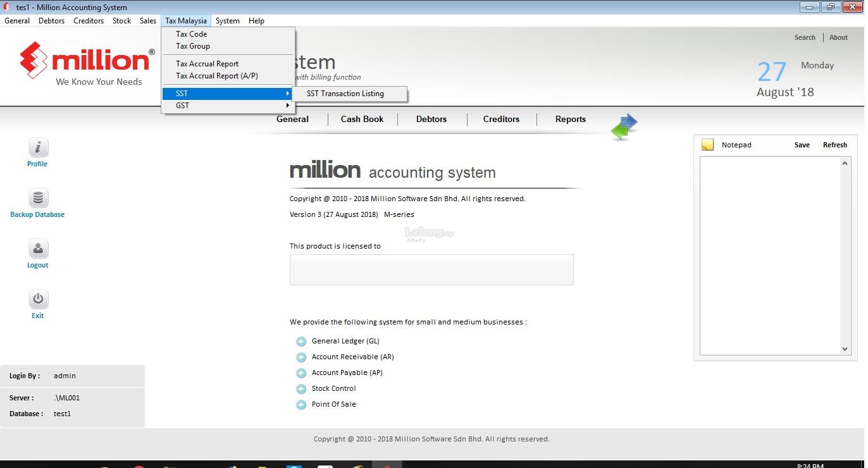The width and height of the screenshot is (868, 468).
Task: Open the System menu
Action: pos(228,21)
